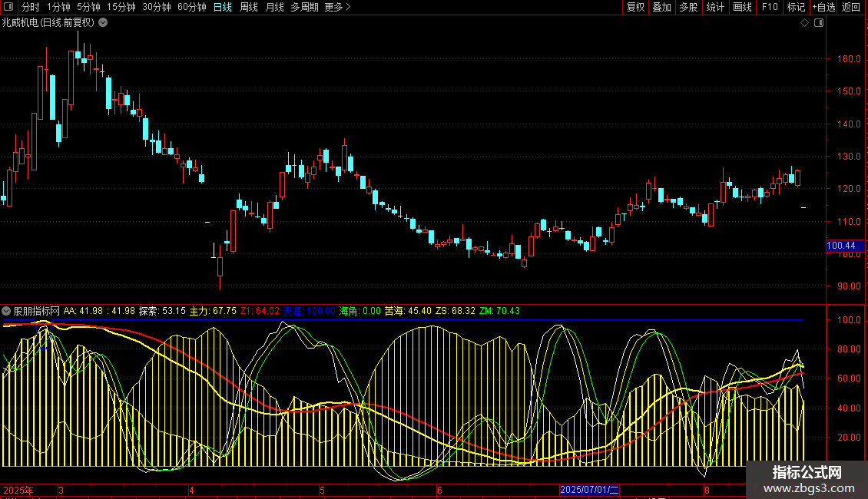
Task: Click the 复权 adjustment button
Action: tap(635, 7)
